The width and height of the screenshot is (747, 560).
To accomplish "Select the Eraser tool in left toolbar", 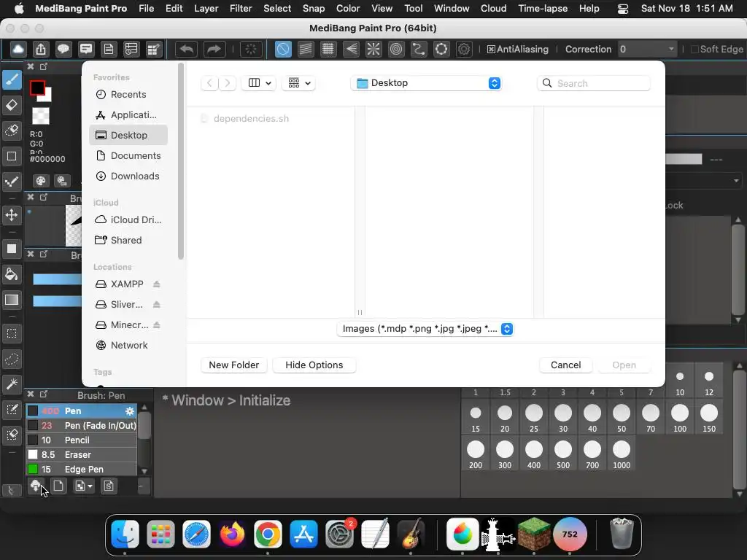I will click(12, 105).
